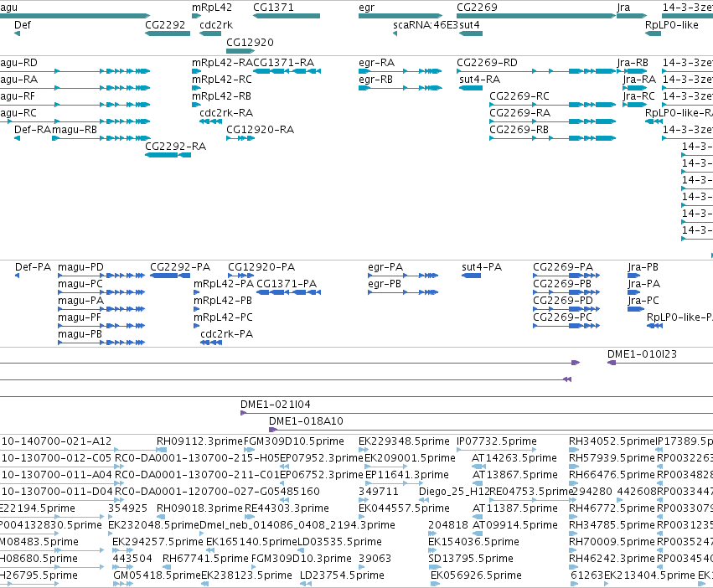Image resolution: width=713 pixels, height=588 pixels.
Task: Click RH57939.5prime EST label
Action: [x=612, y=458]
